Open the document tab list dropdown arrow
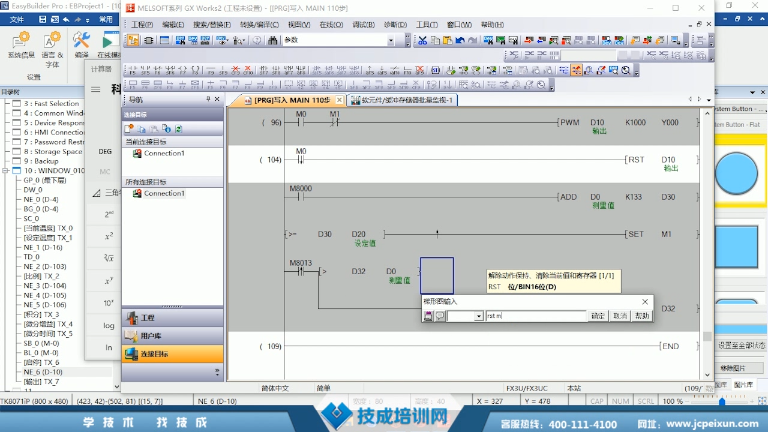The image size is (768, 432). pyautogui.click(x=709, y=99)
